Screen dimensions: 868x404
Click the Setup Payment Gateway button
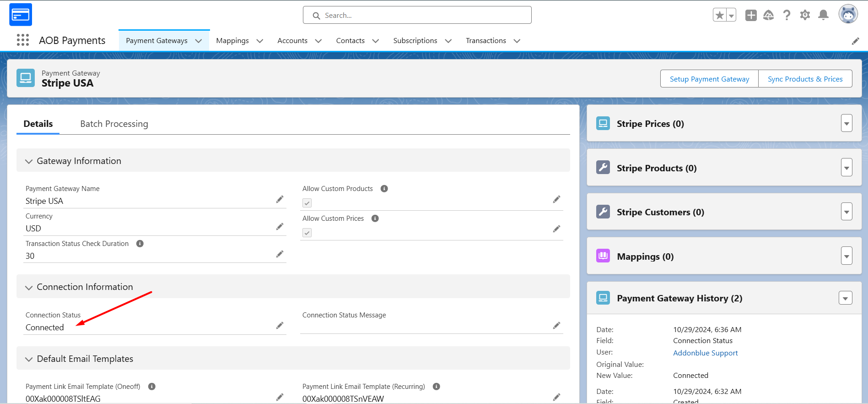(709, 79)
